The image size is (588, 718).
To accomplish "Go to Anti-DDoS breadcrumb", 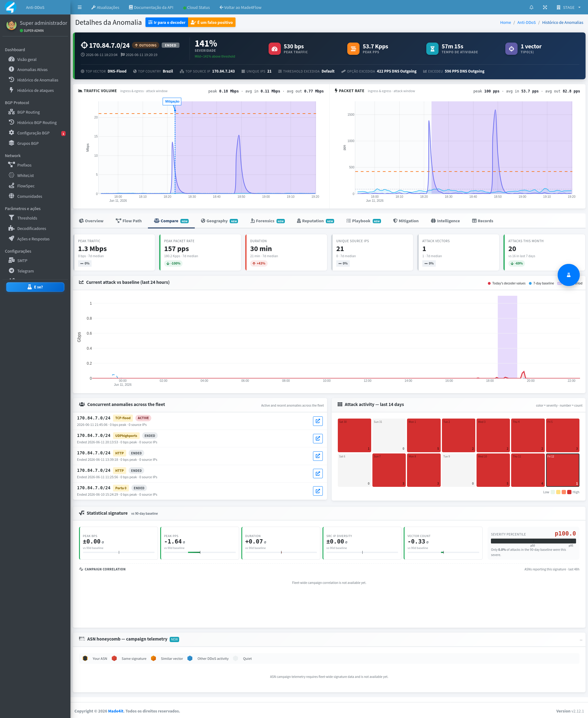I will (526, 22).
